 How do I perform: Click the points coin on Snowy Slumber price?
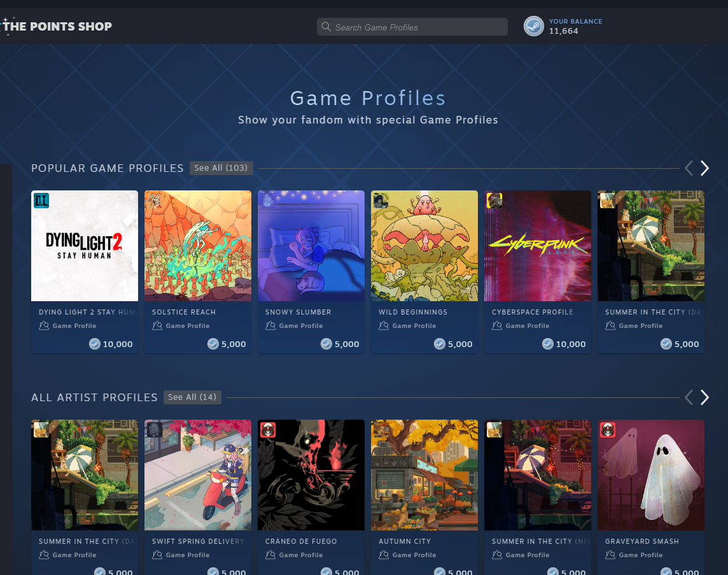(x=326, y=344)
